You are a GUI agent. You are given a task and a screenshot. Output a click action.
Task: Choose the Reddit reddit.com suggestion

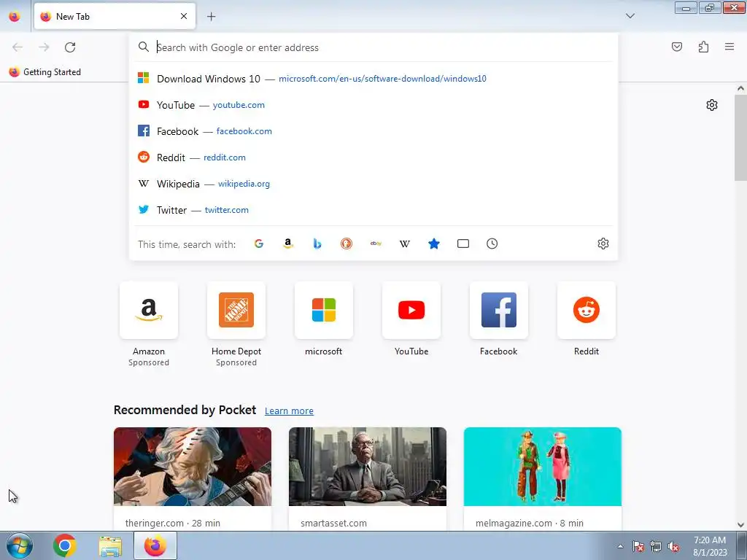pos(373,157)
